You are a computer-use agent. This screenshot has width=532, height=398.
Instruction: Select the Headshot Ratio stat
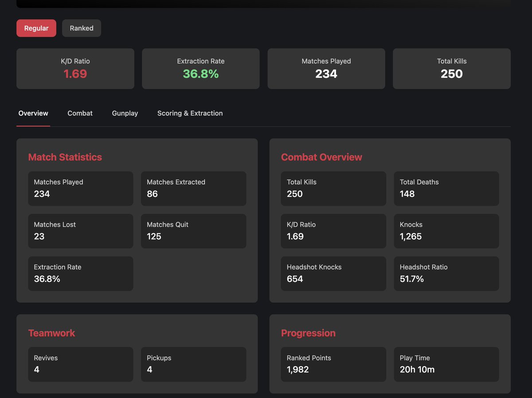[x=446, y=273]
